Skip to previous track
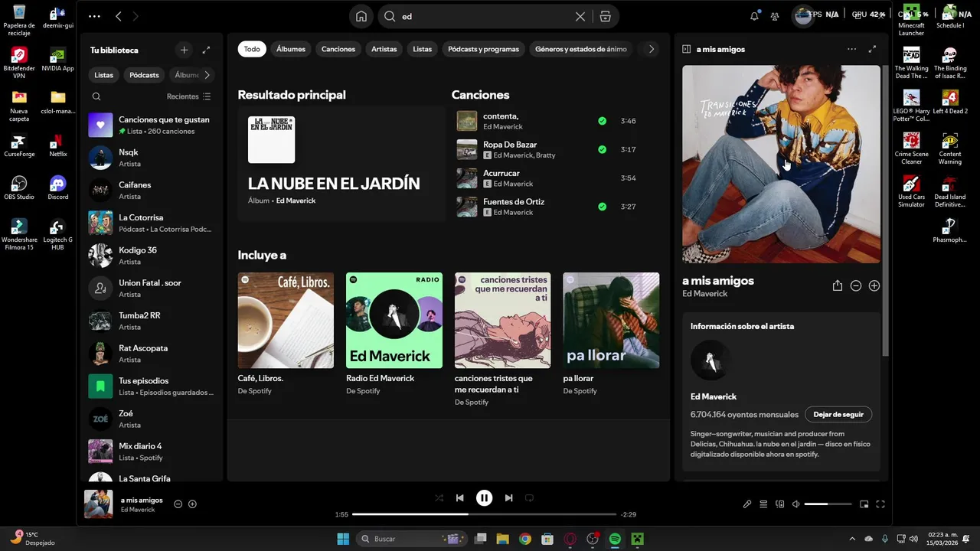Screen dimensions: 980x551 click(459, 497)
